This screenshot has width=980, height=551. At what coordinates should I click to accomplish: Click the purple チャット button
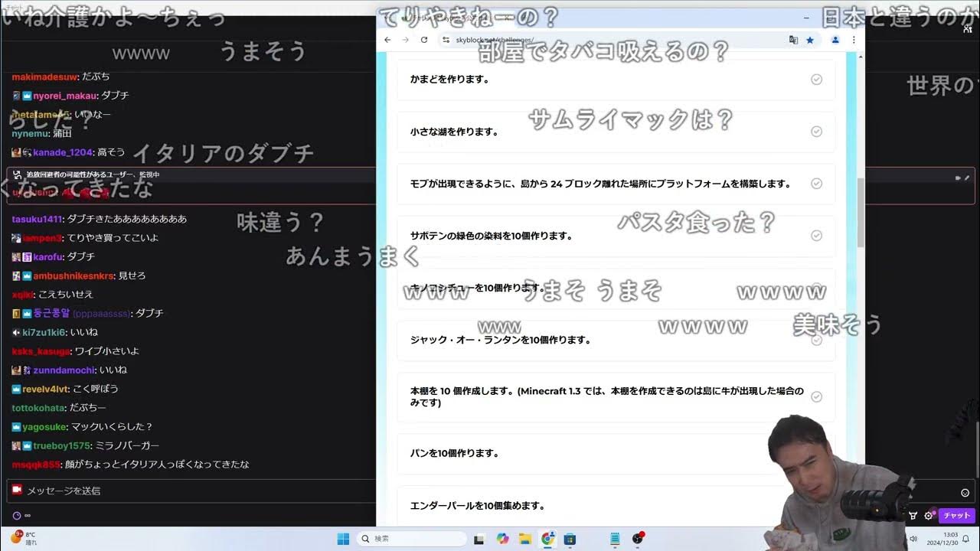click(957, 516)
